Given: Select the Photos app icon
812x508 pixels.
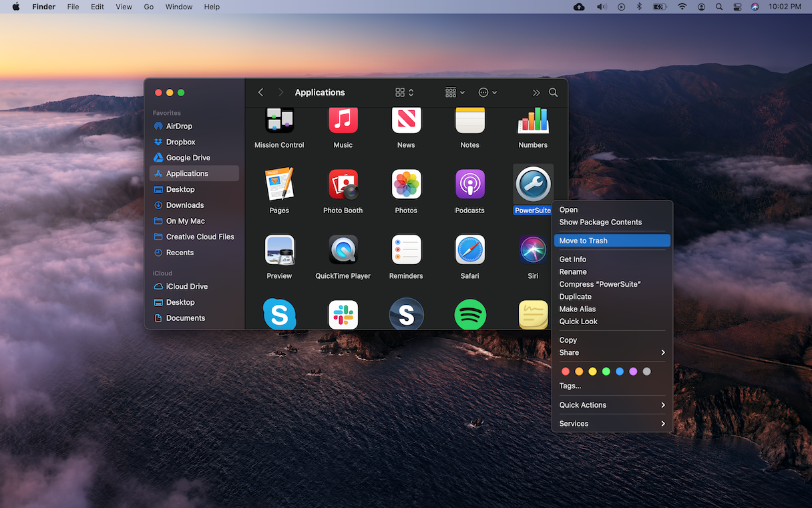Looking at the screenshot, I should (406, 184).
